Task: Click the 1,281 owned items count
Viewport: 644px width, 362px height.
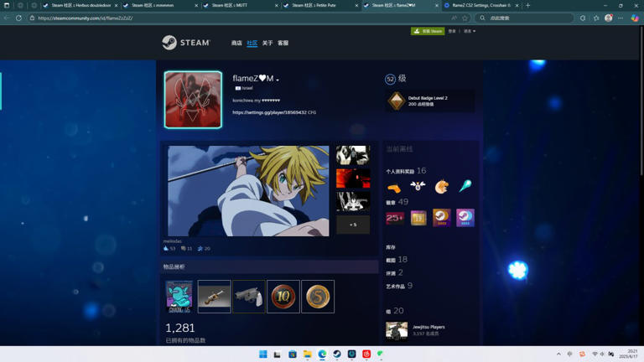Action: pos(180,328)
